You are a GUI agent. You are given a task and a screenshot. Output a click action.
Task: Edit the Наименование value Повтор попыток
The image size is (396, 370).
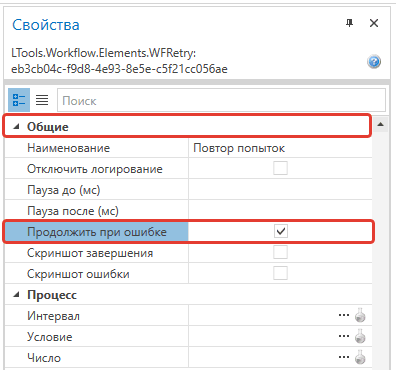click(280, 148)
